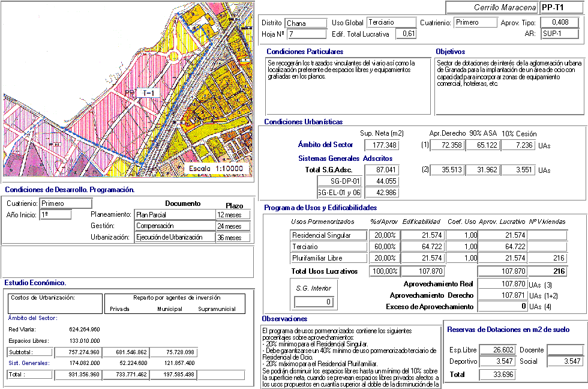The image size is (588, 389).
Task: Click the S.G. Interior value box
Action: [x=312, y=302]
